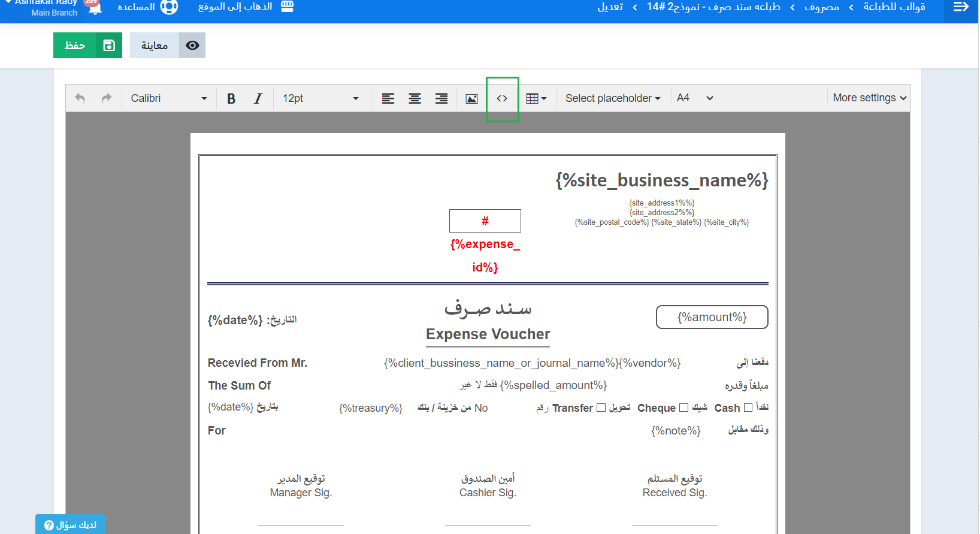Click the معاينة preview button
The width and height of the screenshot is (980, 534).
click(x=168, y=46)
